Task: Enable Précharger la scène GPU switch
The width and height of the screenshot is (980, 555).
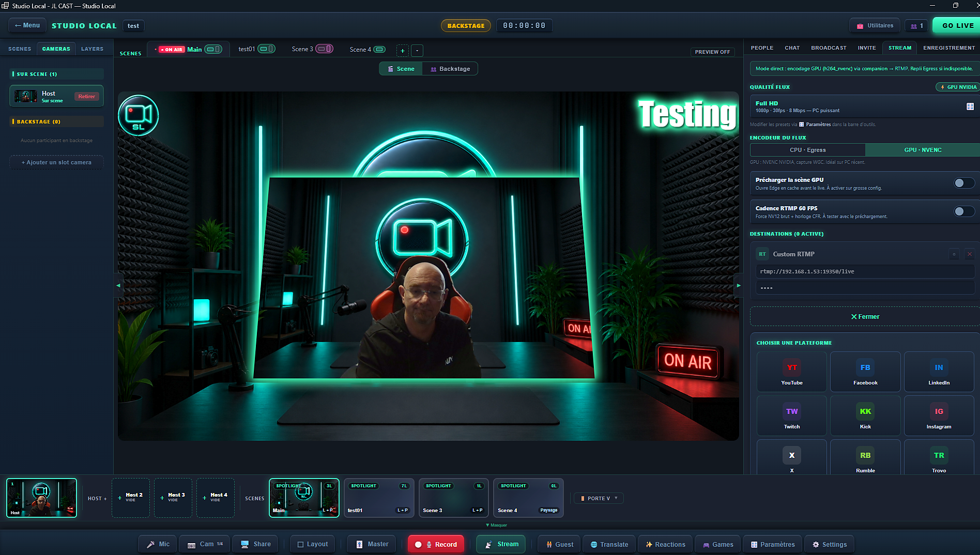Action: 964,183
